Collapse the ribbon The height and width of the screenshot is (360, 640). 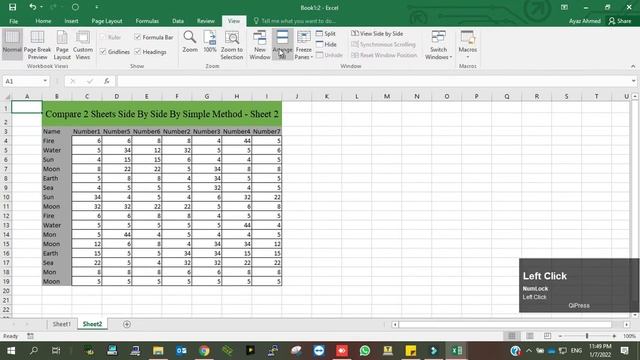click(x=633, y=66)
